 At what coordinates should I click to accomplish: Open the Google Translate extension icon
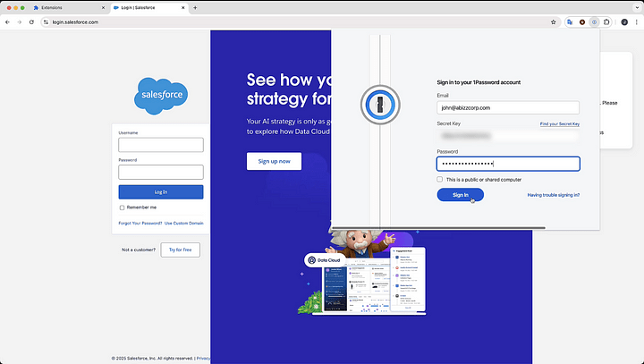(570, 22)
